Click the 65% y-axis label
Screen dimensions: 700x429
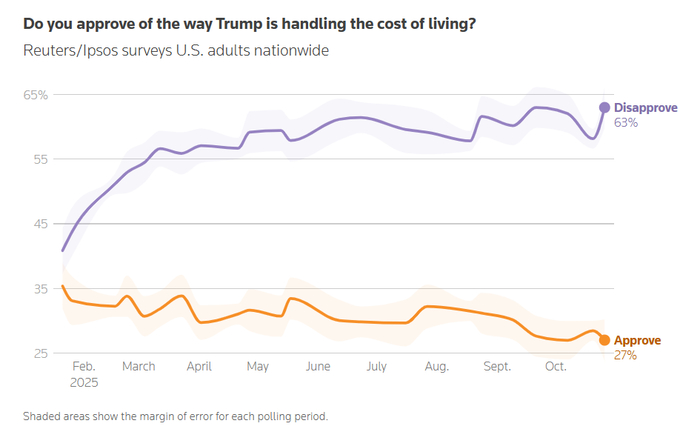pyautogui.click(x=35, y=95)
